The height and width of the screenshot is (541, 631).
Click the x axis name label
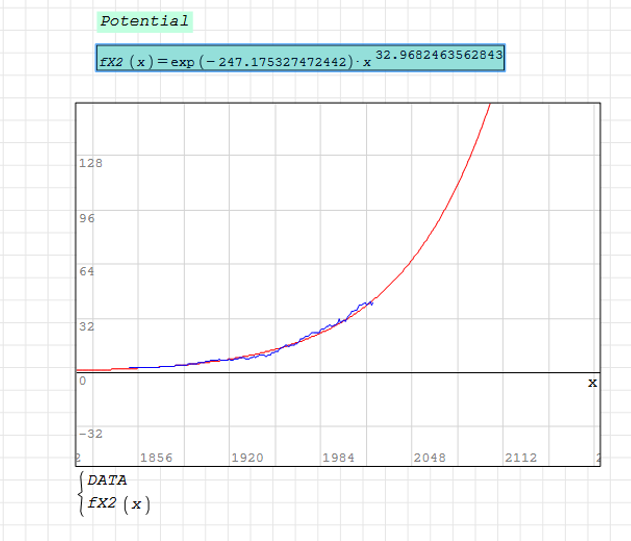[x=591, y=382]
